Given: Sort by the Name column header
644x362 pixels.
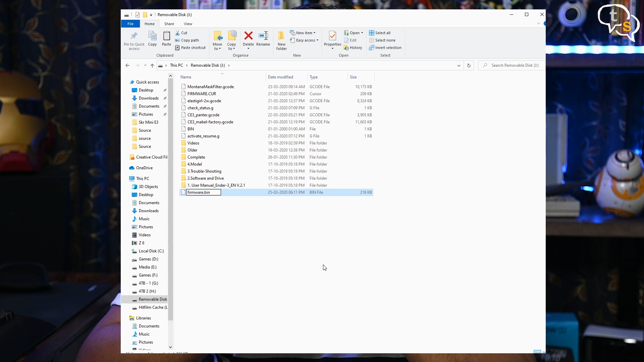Looking at the screenshot, I should pos(222,77).
